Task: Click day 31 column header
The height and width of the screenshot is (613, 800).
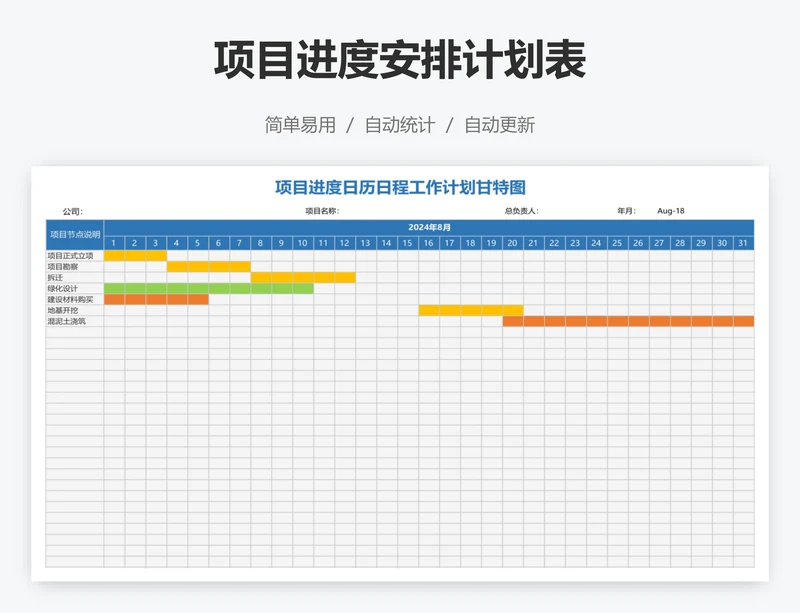Action: point(743,243)
